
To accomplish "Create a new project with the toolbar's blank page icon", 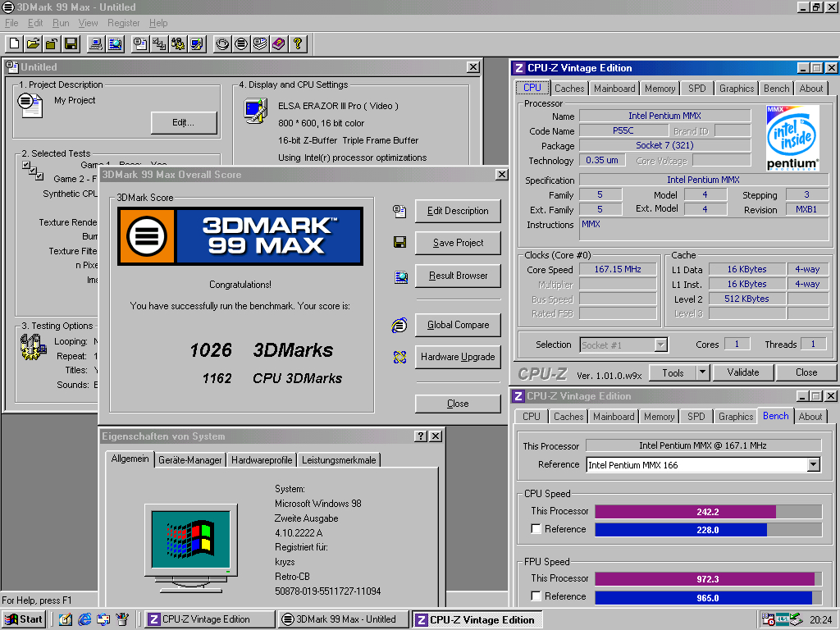I will pos(15,44).
